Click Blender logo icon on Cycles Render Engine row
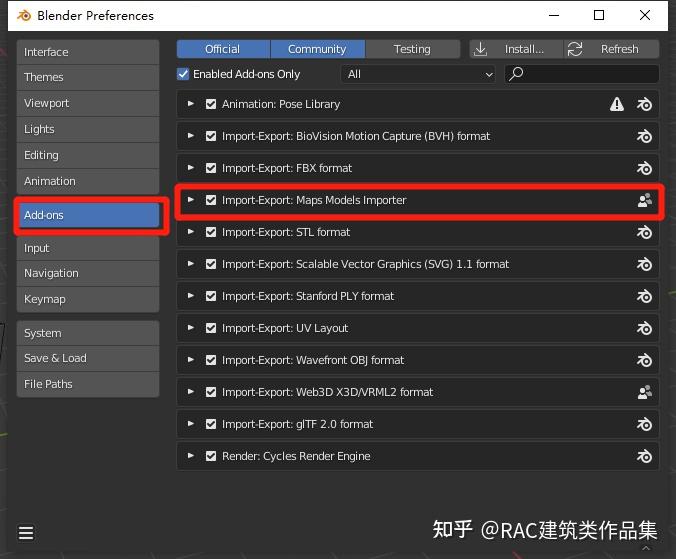The width and height of the screenshot is (676, 559). (x=645, y=456)
